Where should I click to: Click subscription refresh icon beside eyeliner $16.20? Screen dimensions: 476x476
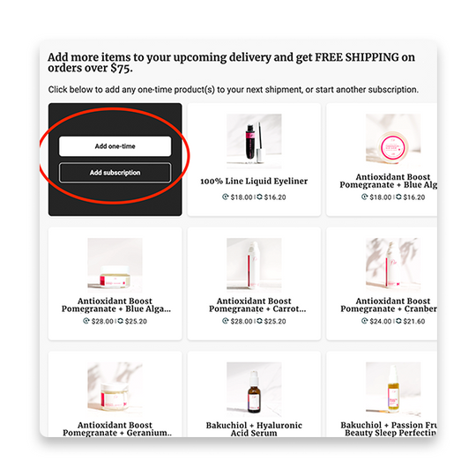(259, 197)
